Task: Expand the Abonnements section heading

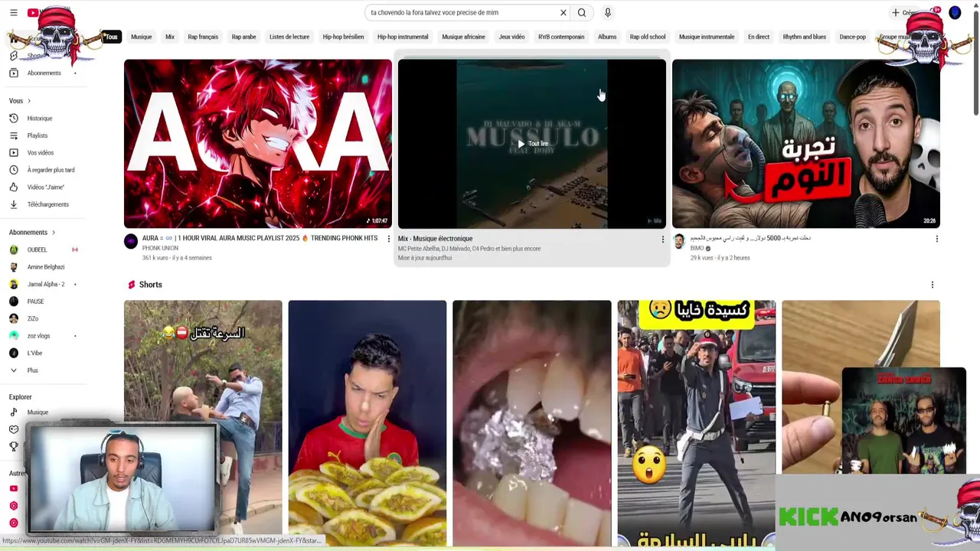Action: point(32,233)
